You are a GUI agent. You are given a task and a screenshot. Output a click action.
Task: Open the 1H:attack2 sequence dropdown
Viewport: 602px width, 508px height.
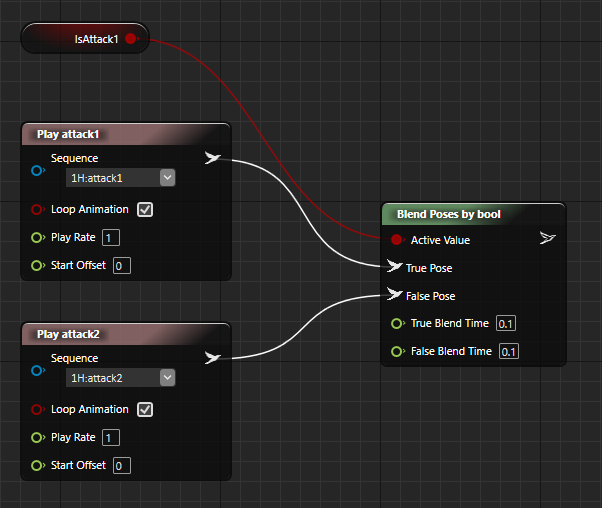point(167,378)
